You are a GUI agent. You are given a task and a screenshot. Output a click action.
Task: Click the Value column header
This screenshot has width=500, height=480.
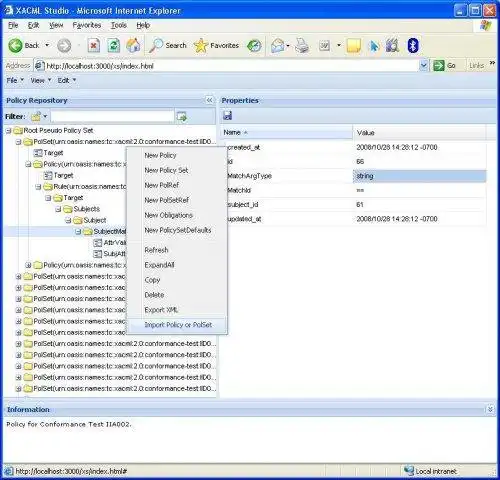pyautogui.click(x=419, y=133)
